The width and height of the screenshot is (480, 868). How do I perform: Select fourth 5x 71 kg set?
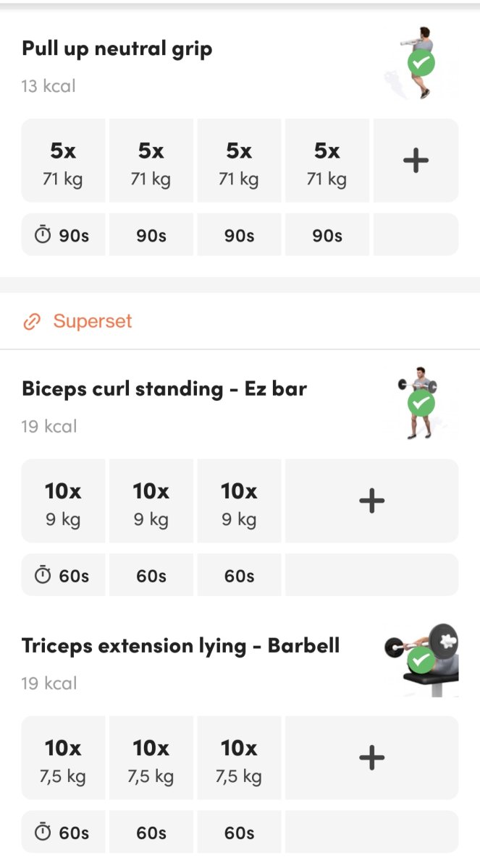click(x=327, y=161)
